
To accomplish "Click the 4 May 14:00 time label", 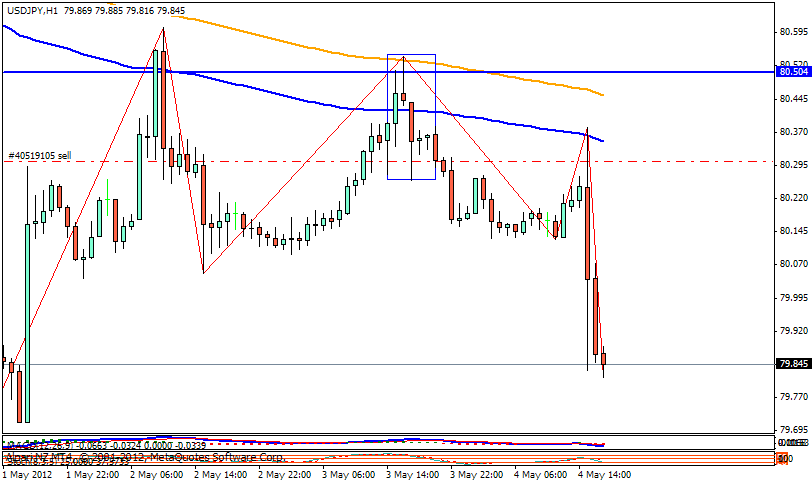I will coord(605,475).
